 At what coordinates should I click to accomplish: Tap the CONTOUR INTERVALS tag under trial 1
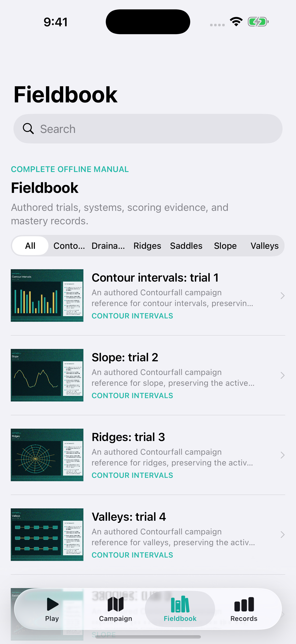[132, 316]
